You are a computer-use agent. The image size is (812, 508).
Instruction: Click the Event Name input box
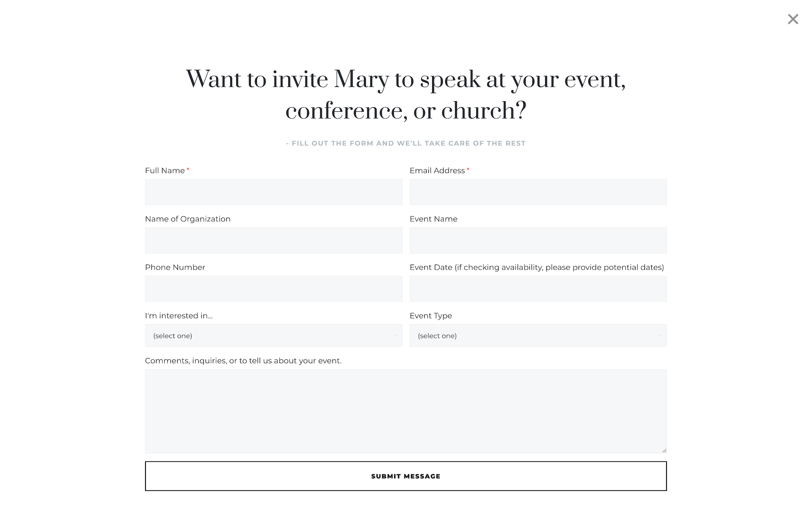point(538,240)
